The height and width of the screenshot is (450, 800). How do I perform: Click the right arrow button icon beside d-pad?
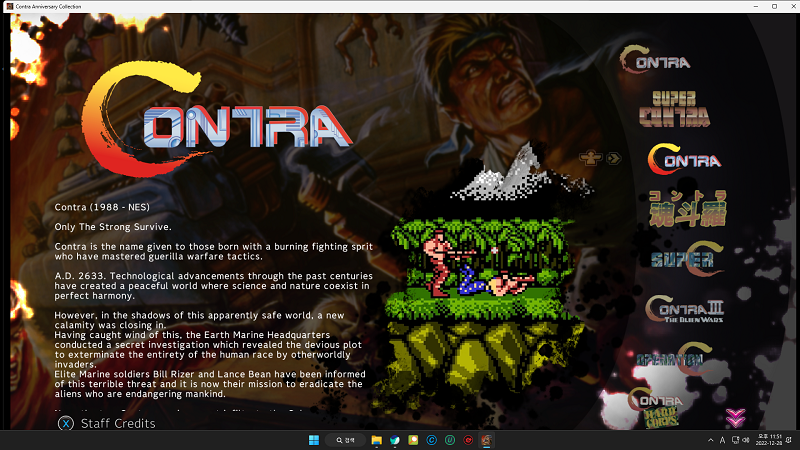[614, 158]
